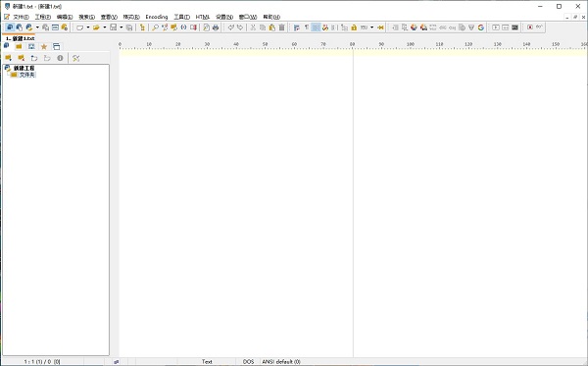Toggle the highlighted ruler toolbar button
This screenshot has width=588, height=366.
coord(316,27)
